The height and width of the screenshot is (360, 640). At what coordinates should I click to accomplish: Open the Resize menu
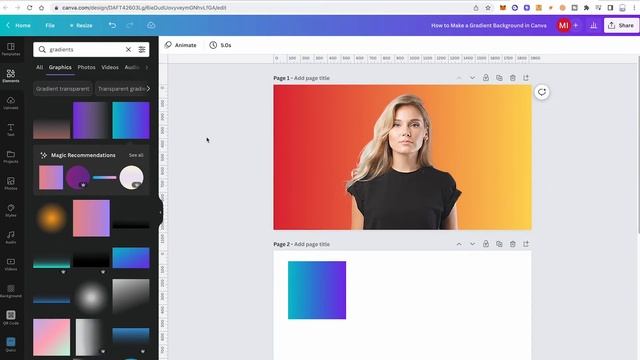click(x=81, y=25)
